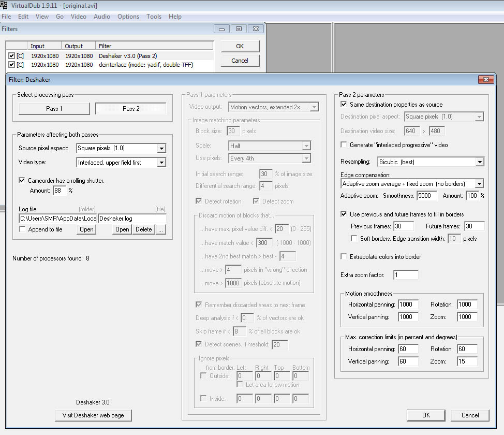Click the Extra zoom factor field
Viewport: 504px width, 435px height.
click(x=406, y=275)
